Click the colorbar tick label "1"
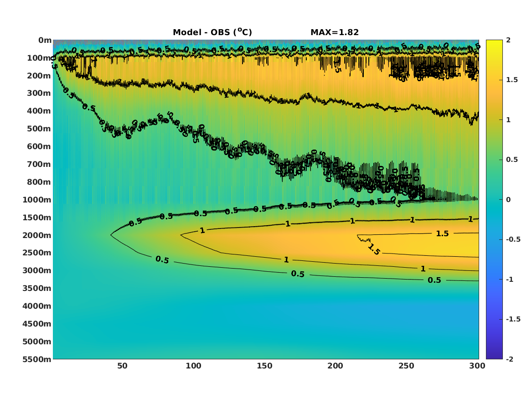 coord(508,120)
